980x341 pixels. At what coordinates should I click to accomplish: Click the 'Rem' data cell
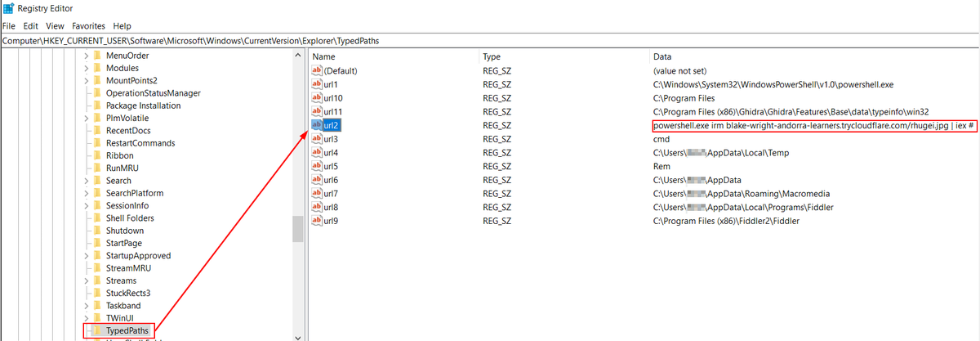tap(662, 166)
